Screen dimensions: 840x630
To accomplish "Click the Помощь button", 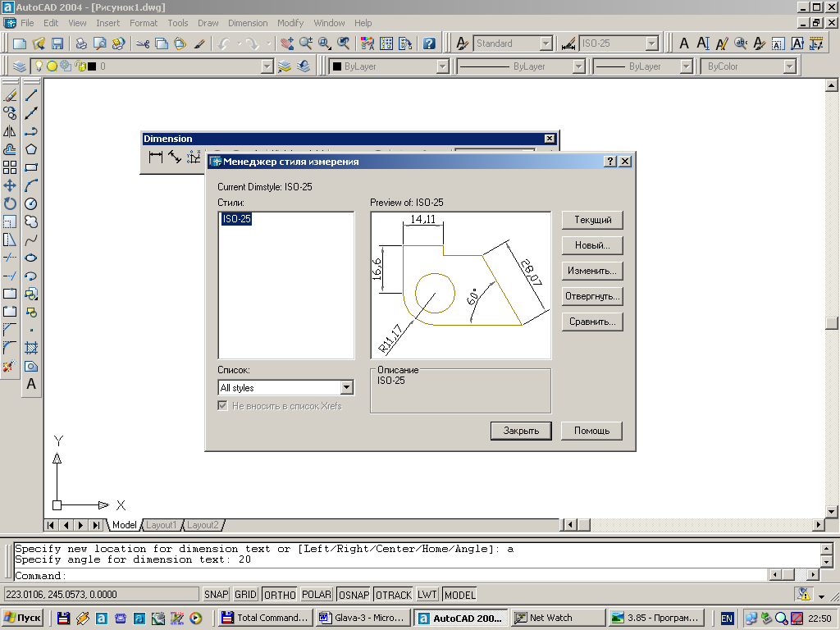I will point(592,431).
